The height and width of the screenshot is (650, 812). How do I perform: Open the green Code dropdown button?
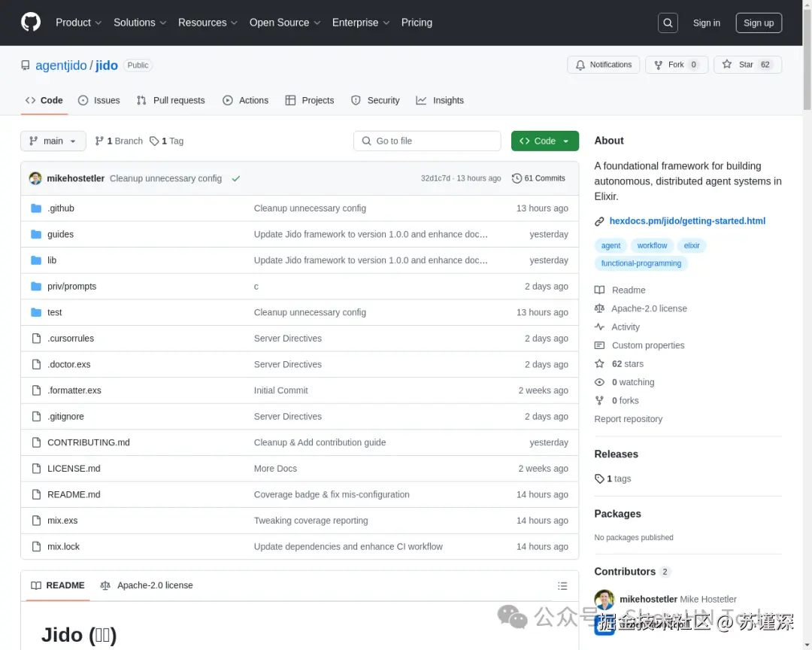544,141
